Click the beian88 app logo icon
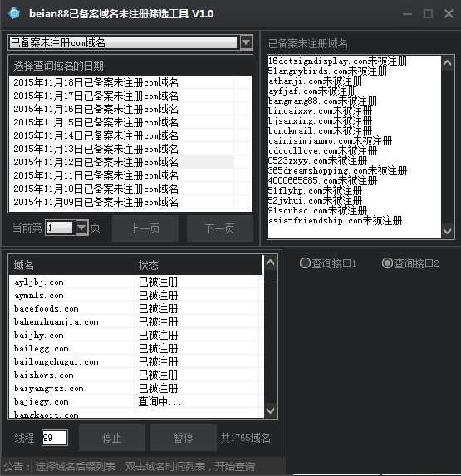The width and height of the screenshot is (461, 476). [14, 13]
